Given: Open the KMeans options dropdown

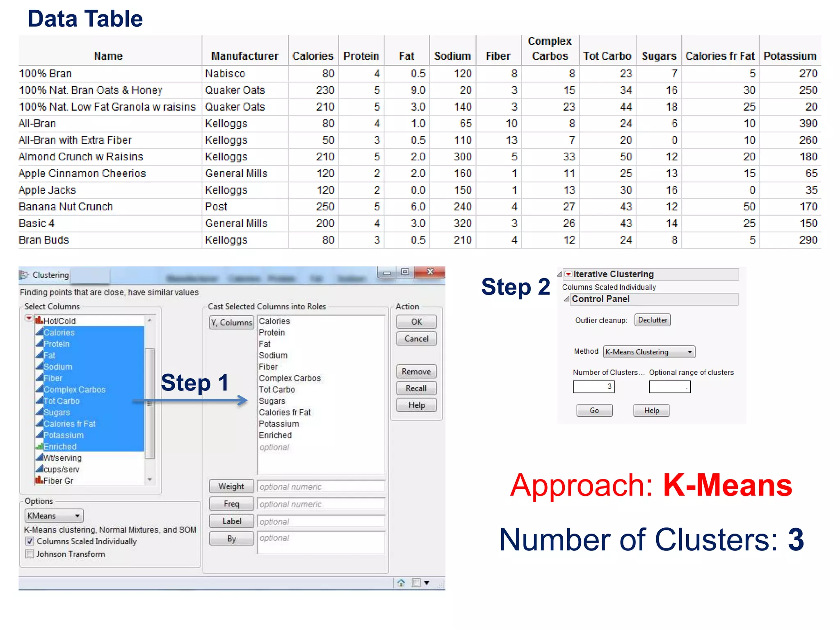Looking at the screenshot, I should point(54,516).
